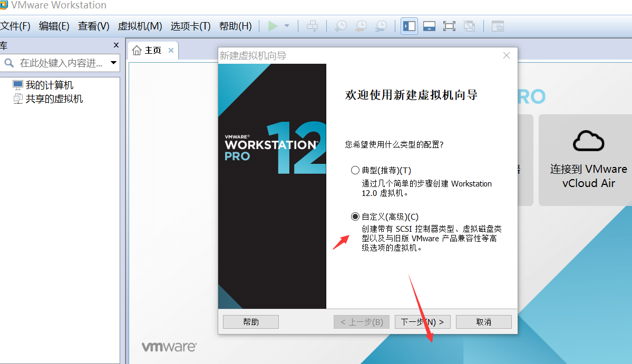Open the power options dropdown arrow
Screen dimensions: 632x364
(287, 26)
